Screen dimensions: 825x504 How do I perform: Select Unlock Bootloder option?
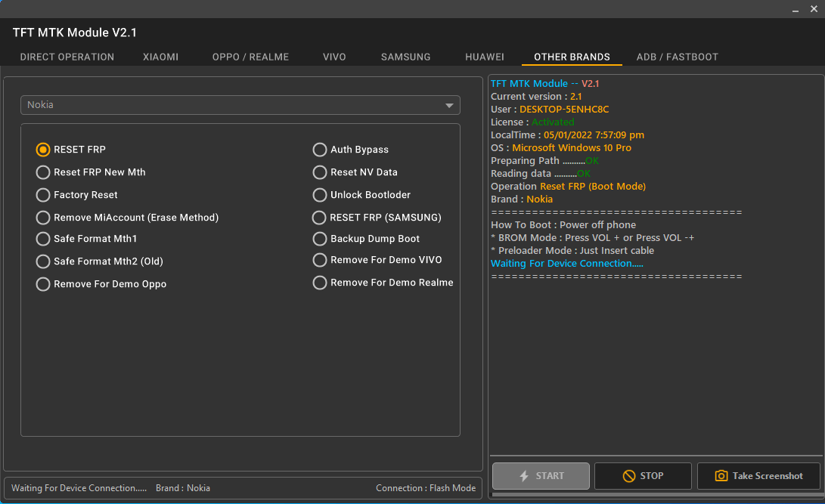click(x=319, y=195)
